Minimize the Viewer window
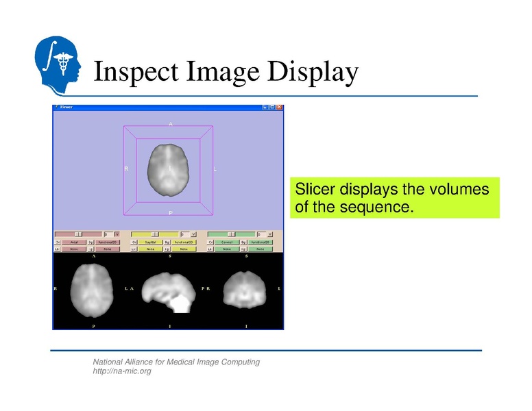Viewport: 532px width, 411px height. pyautogui.click(x=265, y=107)
